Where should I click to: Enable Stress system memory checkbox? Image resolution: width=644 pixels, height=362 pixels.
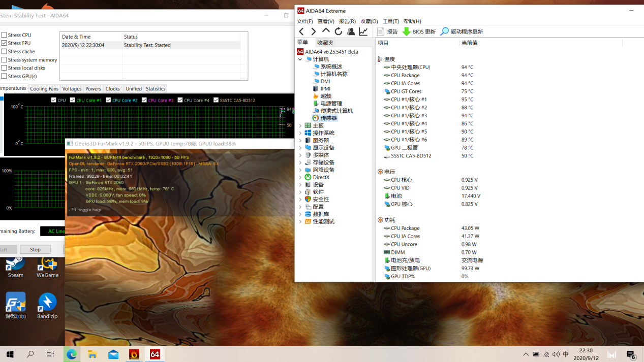pyautogui.click(x=4, y=60)
